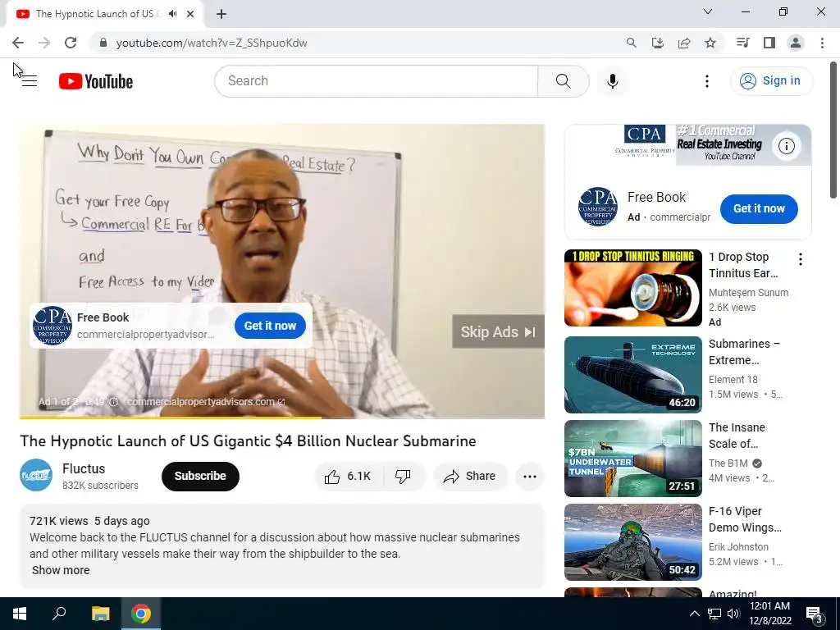Sign in to YouTube

(771, 81)
